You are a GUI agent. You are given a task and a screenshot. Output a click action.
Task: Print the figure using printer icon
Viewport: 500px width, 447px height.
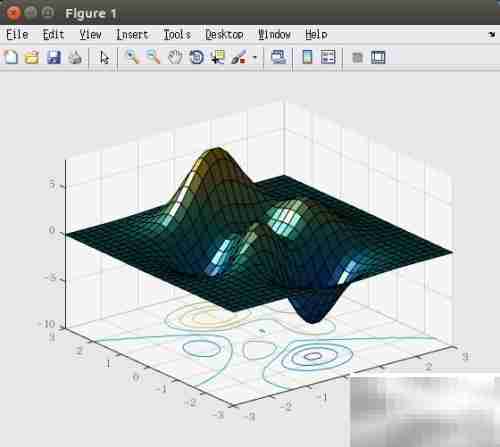point(75,57)
